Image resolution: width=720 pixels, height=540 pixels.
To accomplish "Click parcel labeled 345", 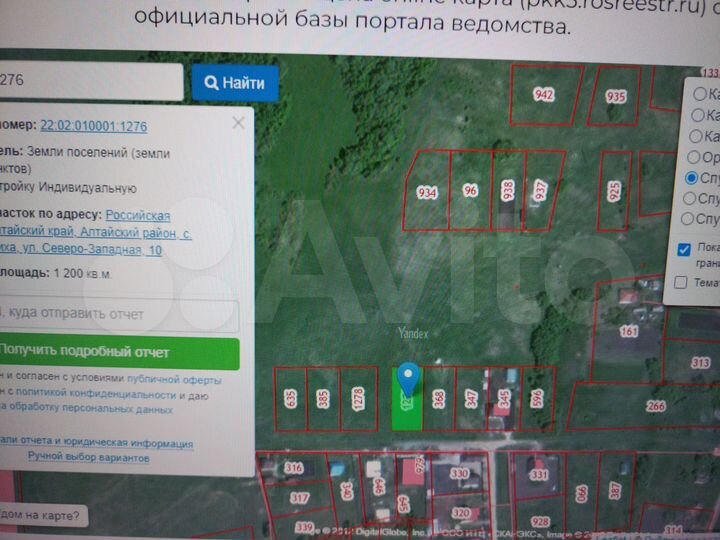I will [x=504, y=399].
